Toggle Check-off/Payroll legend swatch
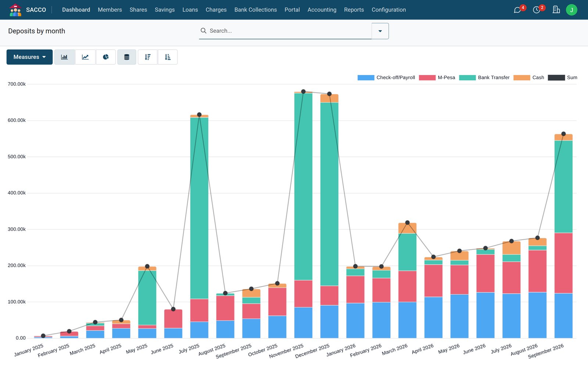Image resolution: width=588 pixels, height=368 pixels. [x=366, y=78]
